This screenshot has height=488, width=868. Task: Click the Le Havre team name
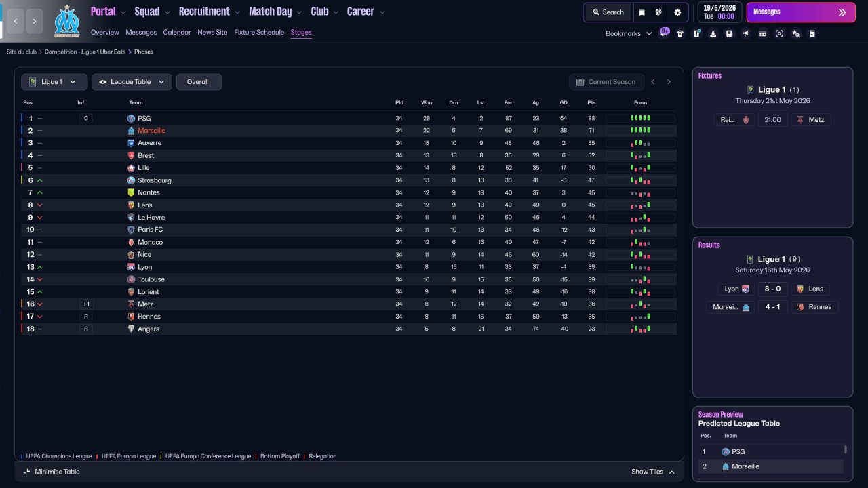(x=151, y=218)
